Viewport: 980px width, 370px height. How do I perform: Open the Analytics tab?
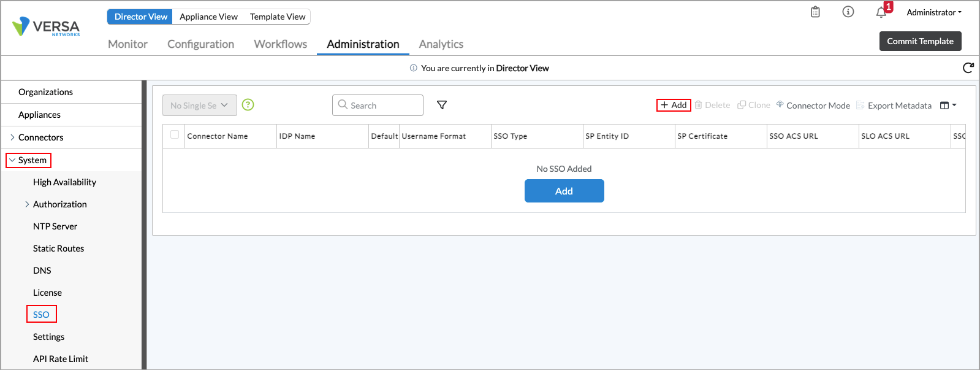[441, 44]
